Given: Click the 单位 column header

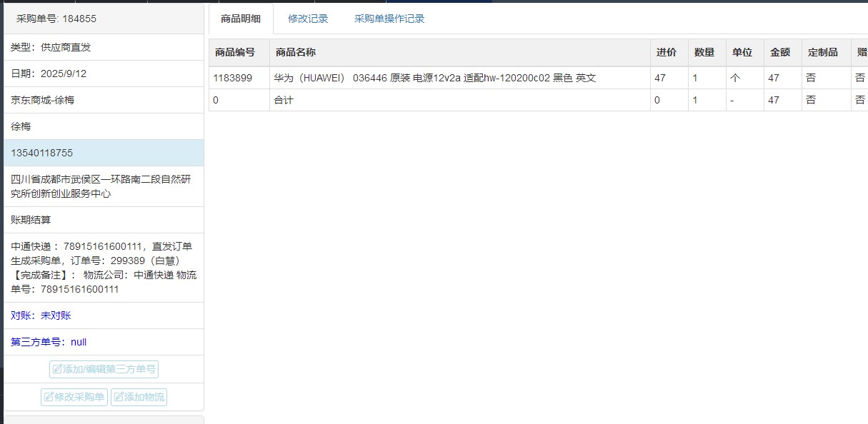Looking at the screenshot, I should click(742, 52).
